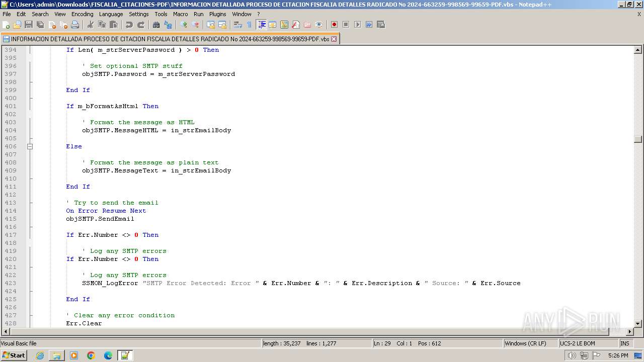The width and height of the screenshot is (644, 362).
Task: Click the vertical scrollbar down arrow
Action: [638, 323]
